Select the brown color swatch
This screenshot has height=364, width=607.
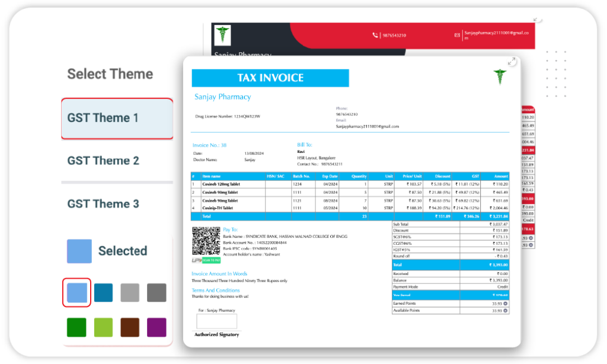click(x=130, y=327)
